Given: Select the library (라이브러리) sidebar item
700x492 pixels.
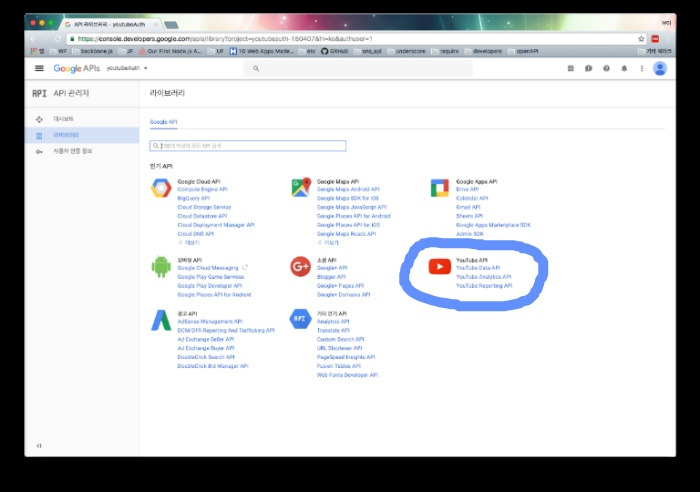Looking at the screenshot, I should 82,135.
